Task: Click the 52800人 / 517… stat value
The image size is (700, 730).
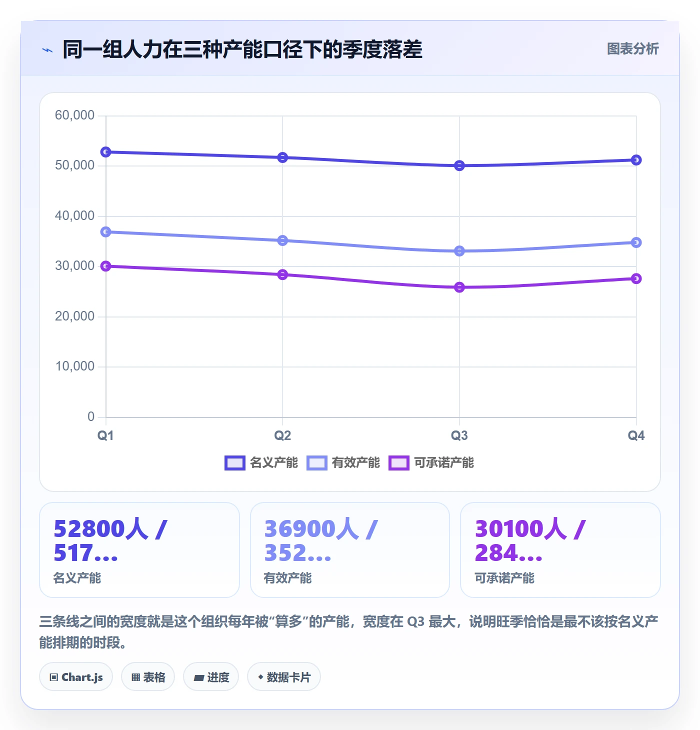Action: [110, 541]
